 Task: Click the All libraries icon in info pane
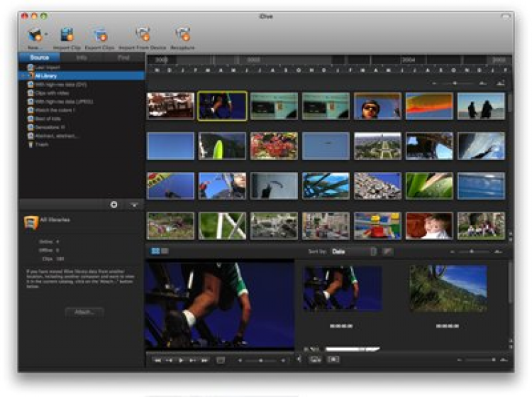[x=31, y=223]
